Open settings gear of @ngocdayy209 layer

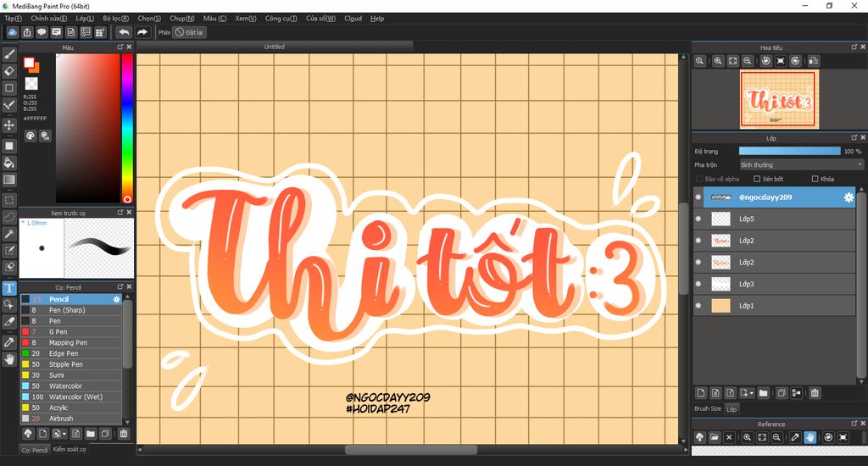[849, 197]
